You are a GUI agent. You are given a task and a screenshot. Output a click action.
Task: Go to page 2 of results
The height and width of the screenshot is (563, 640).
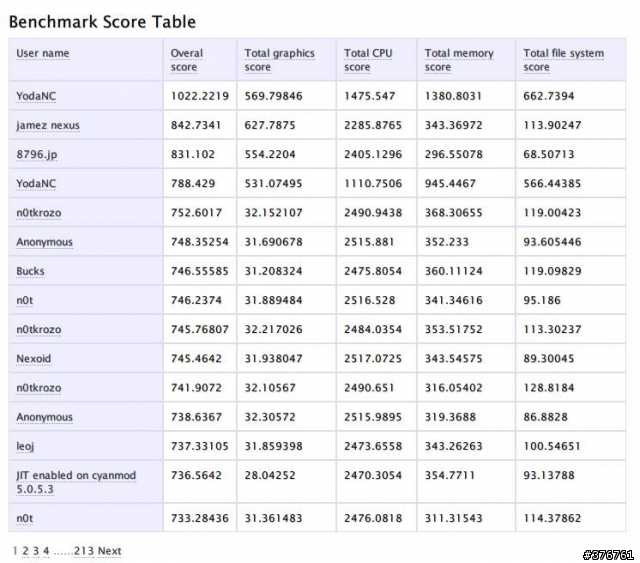click(x=25, y=551)
